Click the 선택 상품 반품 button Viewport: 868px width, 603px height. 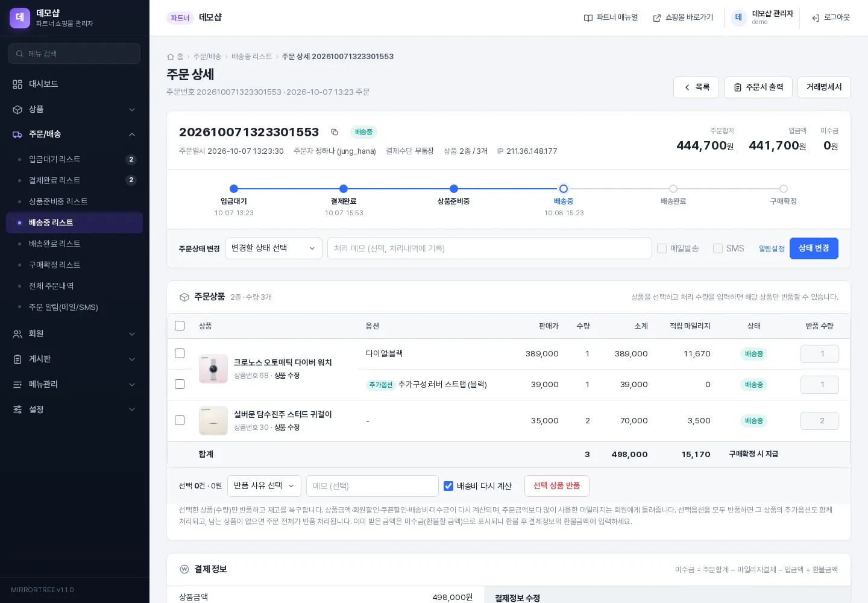(x=557, y=486)
